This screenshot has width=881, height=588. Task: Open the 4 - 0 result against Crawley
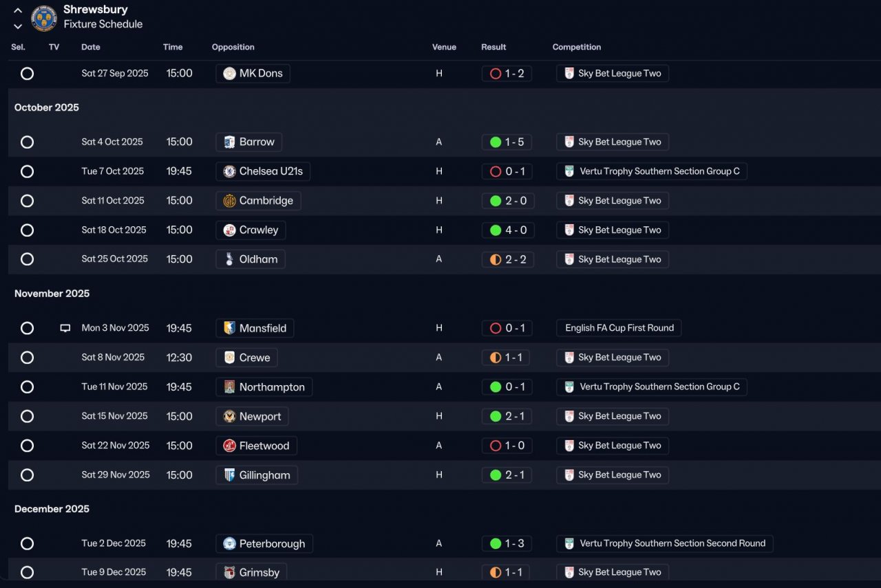point(507,230)
